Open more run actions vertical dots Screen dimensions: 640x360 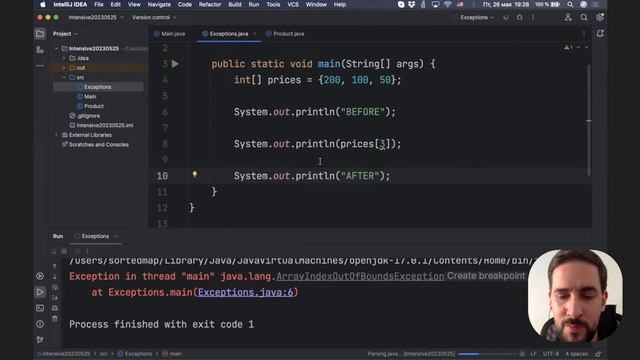click(533, 18)
